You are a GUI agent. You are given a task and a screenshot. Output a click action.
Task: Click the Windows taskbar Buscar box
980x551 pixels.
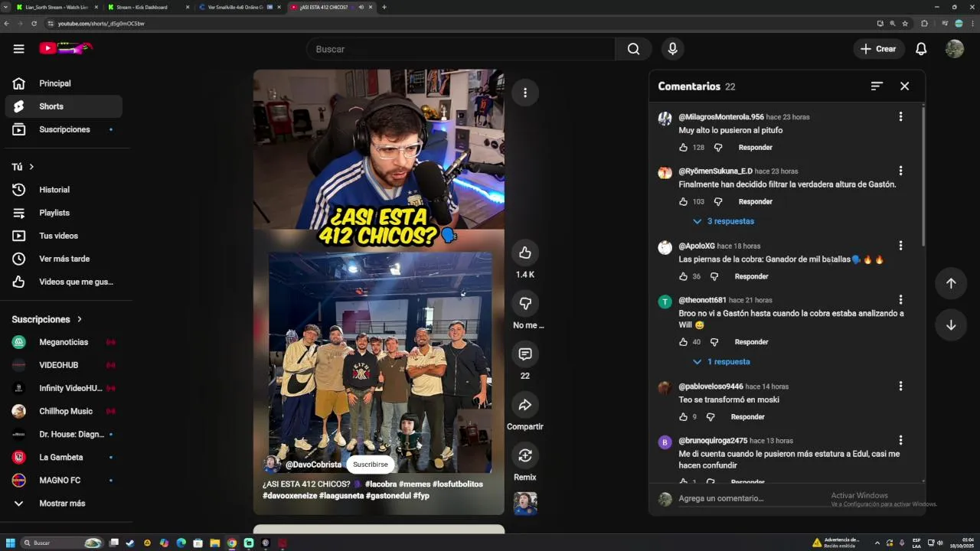point(62,543)
